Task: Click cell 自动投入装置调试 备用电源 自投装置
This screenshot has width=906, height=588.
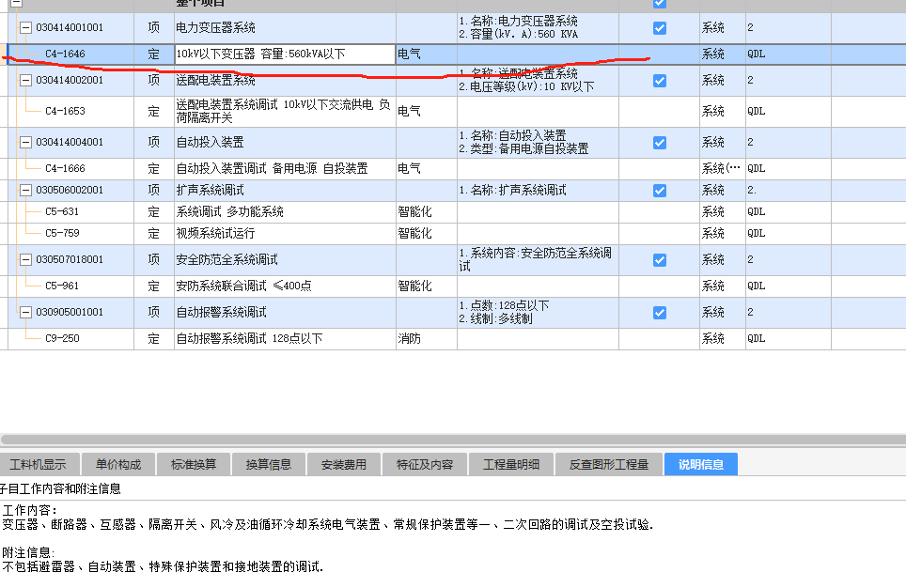Action: tap(285, 169)
